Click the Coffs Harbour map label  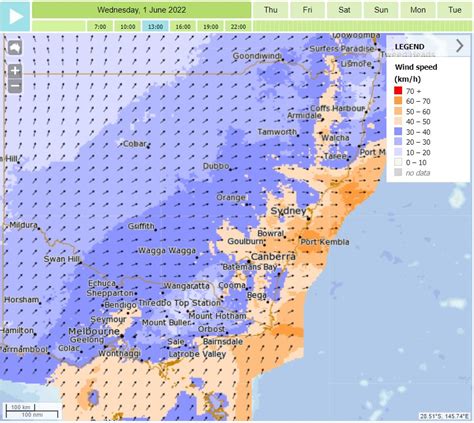coord(338,108)
